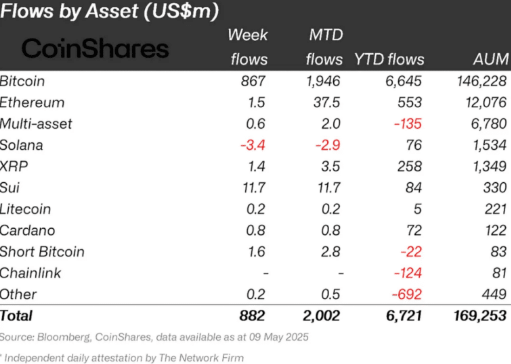
Task: Click the Ethereum row label
Action: (x=32, y=102)
